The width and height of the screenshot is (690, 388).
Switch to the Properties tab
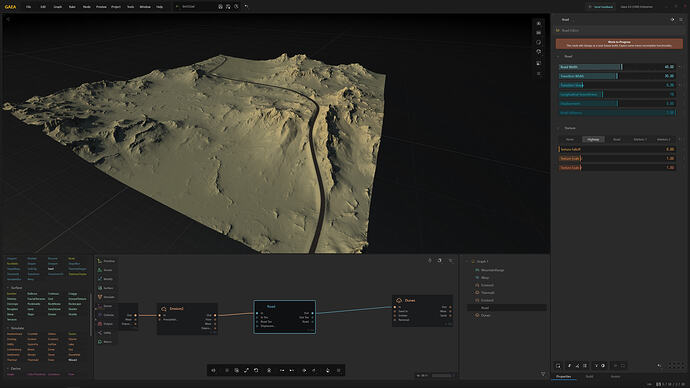[563, 377]
